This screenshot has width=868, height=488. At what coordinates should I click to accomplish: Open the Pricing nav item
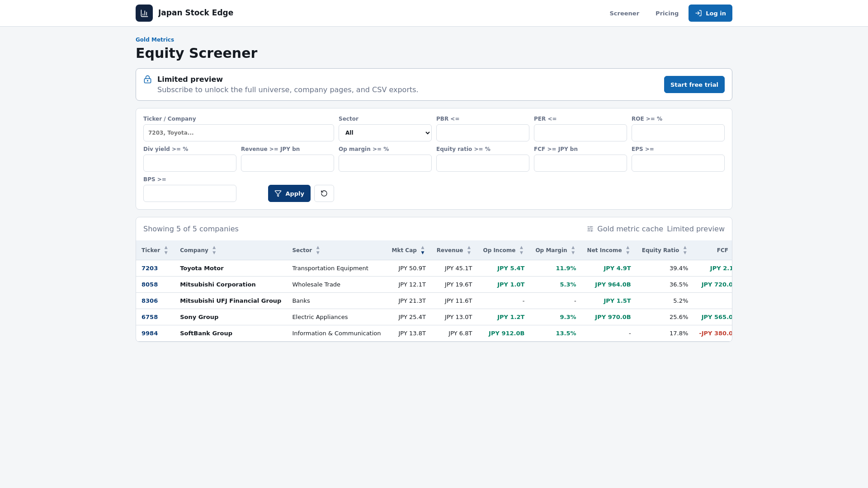click(667, 14)
